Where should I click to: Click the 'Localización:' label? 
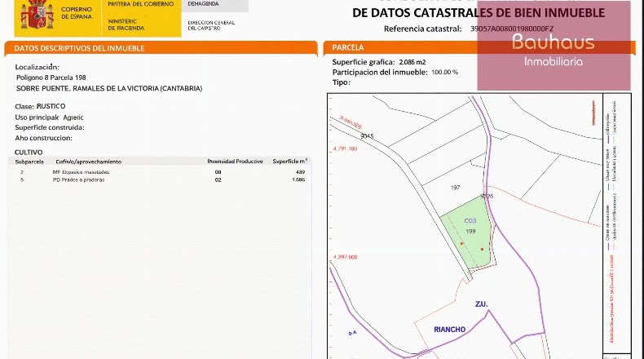pyautogui.click(x=37, y=67)
